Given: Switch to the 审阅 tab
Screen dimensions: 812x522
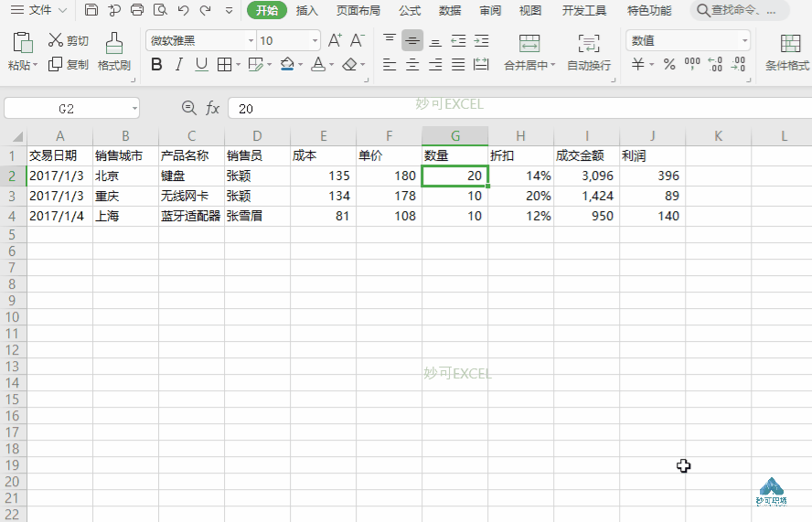Looking at the screenshot, I should pyautogui.click(x=490, y=10).
